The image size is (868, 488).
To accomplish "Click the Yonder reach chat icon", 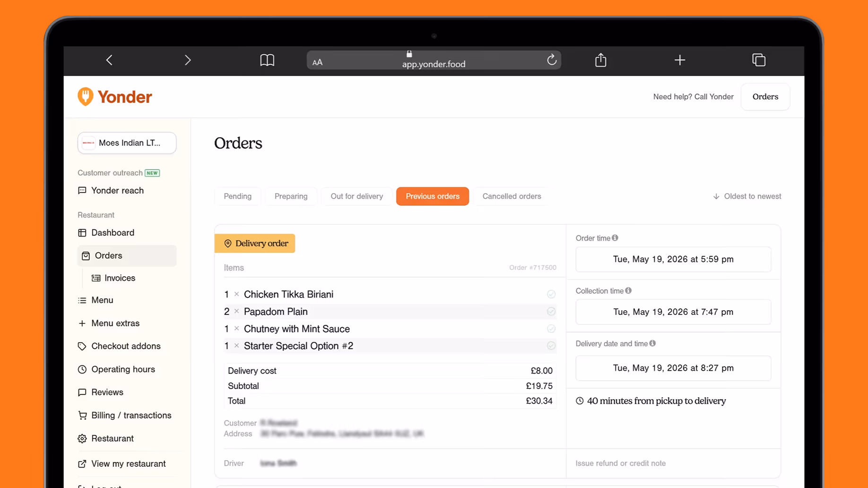I will coord(82,191).
